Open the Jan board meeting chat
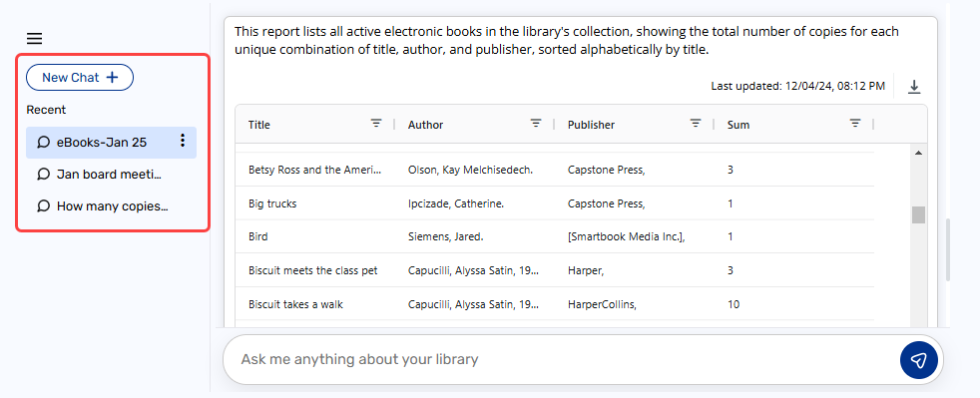The image size is (980, 398). [111, 175]
